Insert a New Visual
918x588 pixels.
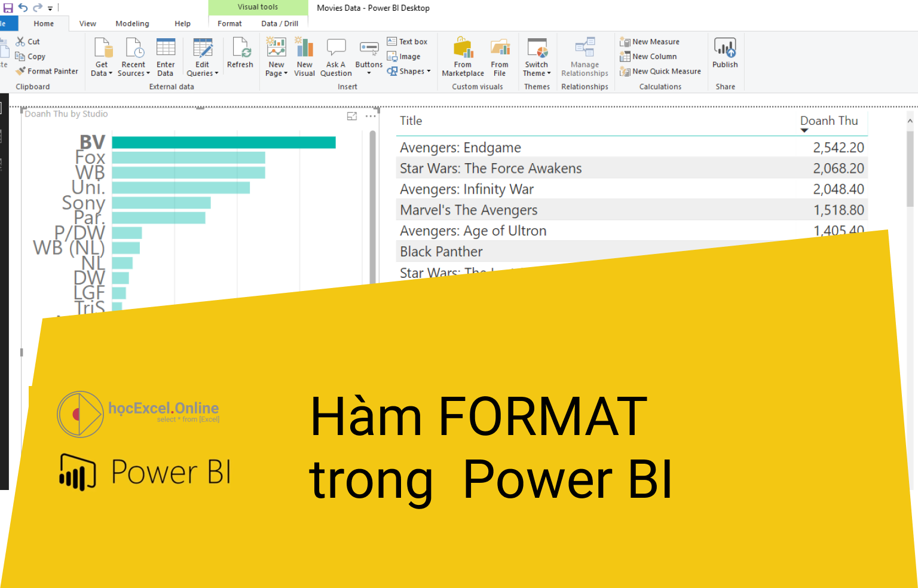(x=305, y=57)
